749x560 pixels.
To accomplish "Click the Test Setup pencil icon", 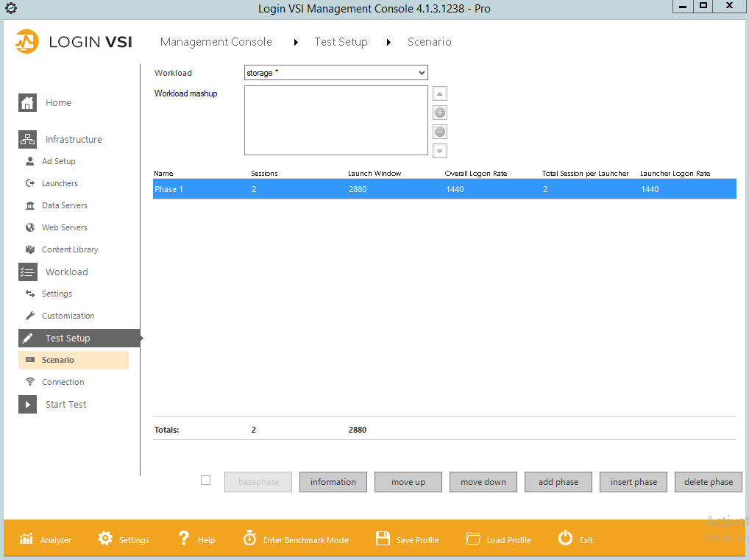I will (x=27, y=338).
